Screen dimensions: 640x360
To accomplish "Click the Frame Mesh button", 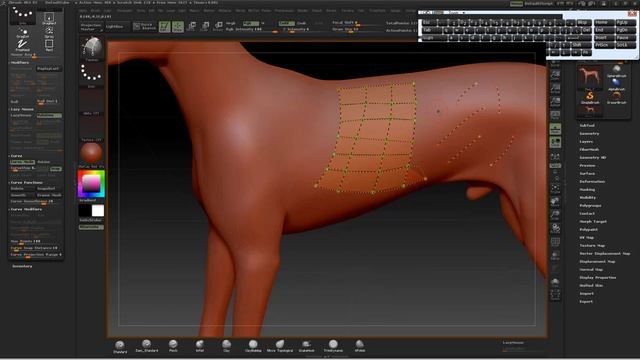I will click(x=49, y=195).
